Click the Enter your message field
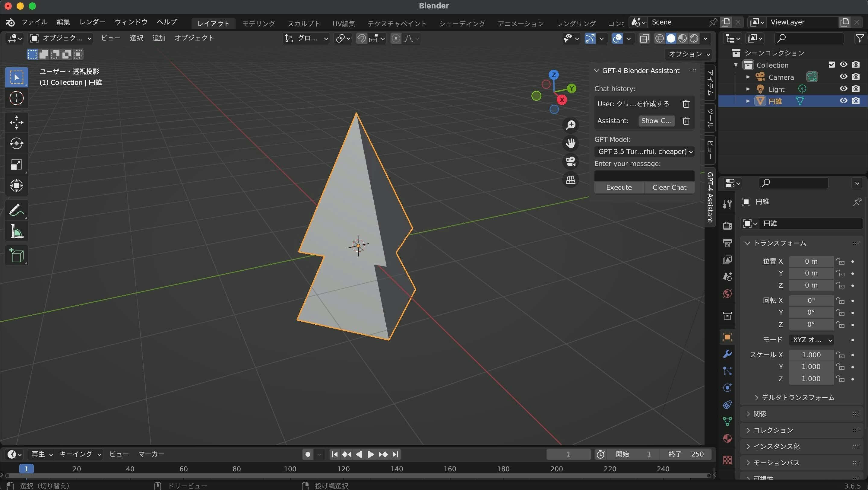 [644, 176]
